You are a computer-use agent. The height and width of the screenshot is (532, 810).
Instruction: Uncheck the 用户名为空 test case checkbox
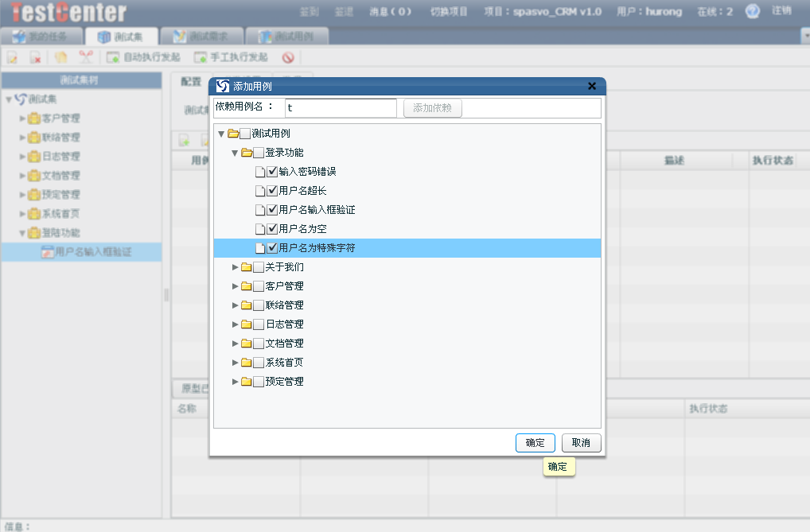click(x=272, y=229)
